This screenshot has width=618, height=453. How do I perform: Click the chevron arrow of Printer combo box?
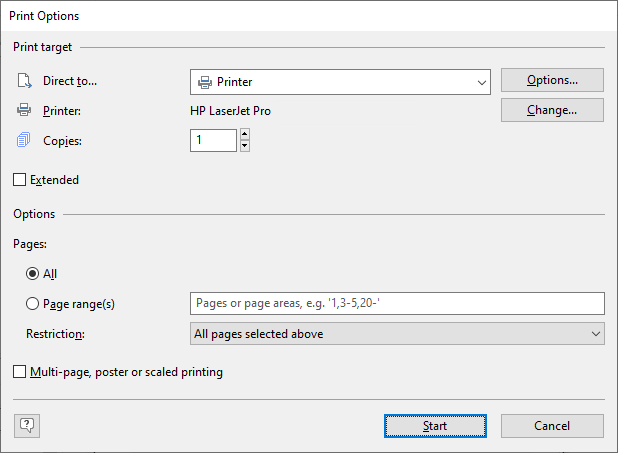[x=481, y=82]
